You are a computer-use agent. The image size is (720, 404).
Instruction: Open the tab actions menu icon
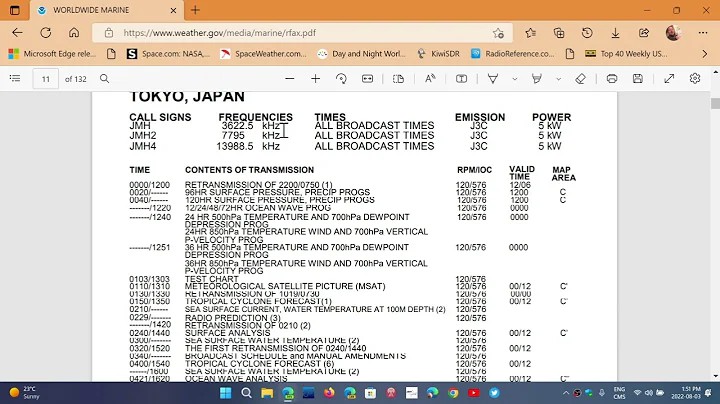click(15, 10)
